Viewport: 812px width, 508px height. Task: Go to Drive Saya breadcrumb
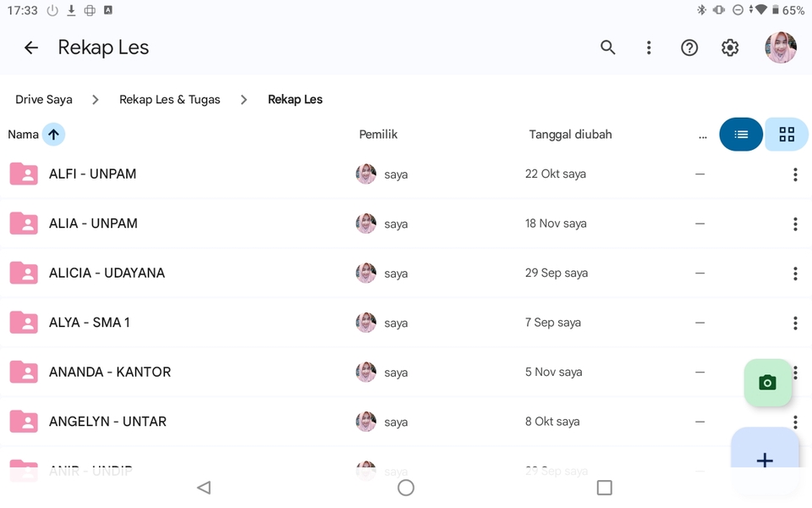click(44, 100)
